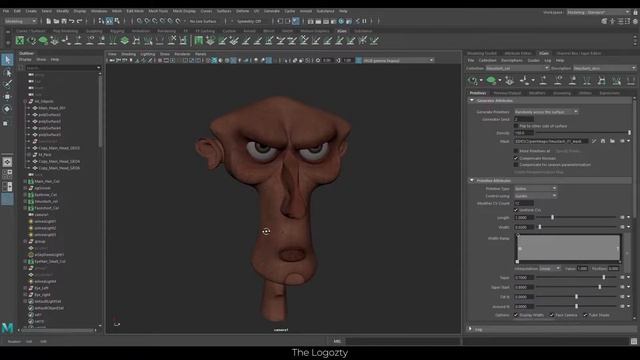The width and height of the screenshot is (640, 360).
Task: Toggle the Uniform CVs checkbox
Action: [x=516, y=210]
